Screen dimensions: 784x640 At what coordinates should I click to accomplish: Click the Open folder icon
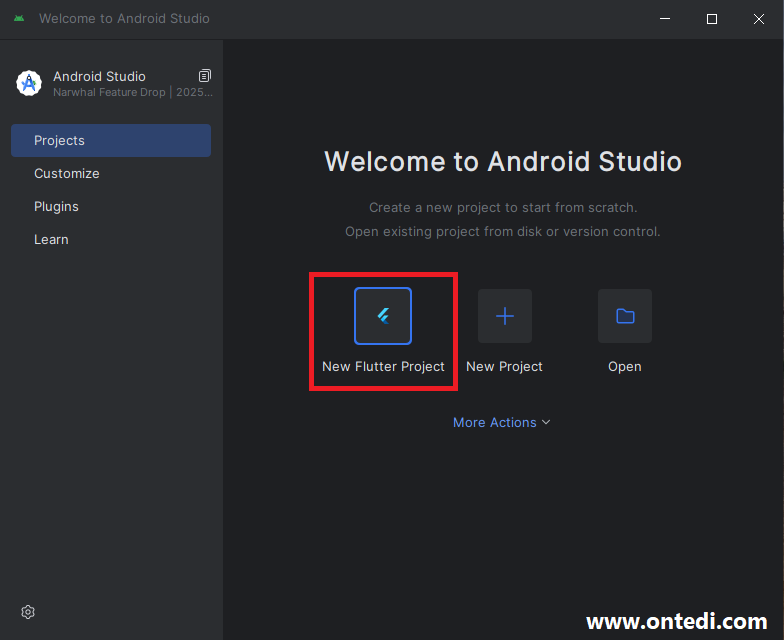tap(625, 316)
